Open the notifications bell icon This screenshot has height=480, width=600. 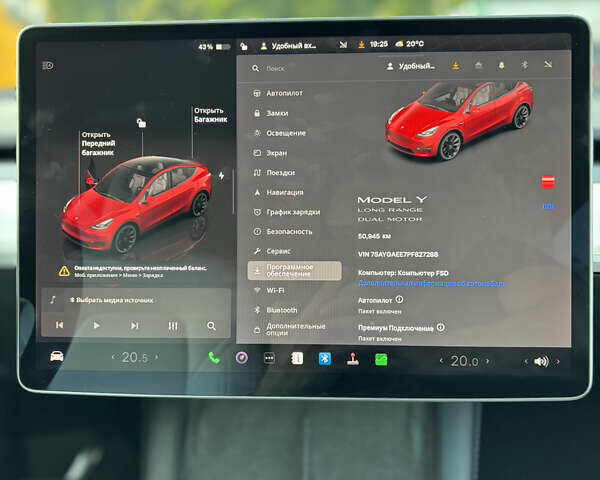point(501,65)
